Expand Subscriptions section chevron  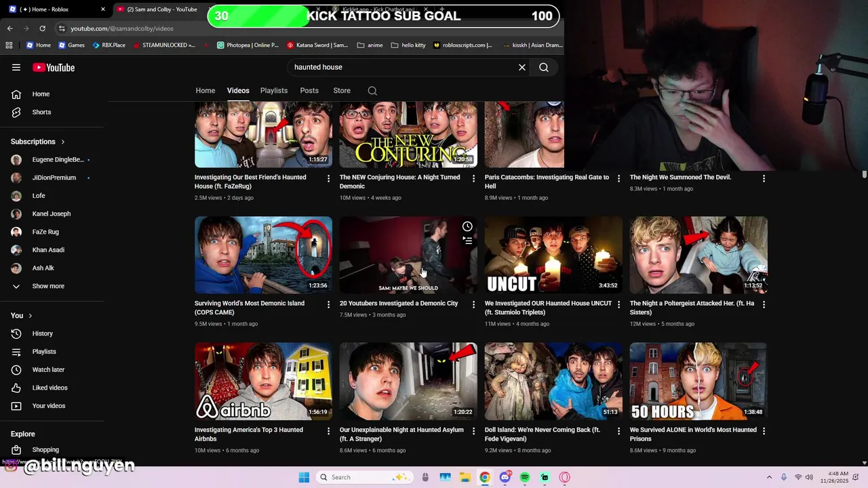[x=63, y=142]
